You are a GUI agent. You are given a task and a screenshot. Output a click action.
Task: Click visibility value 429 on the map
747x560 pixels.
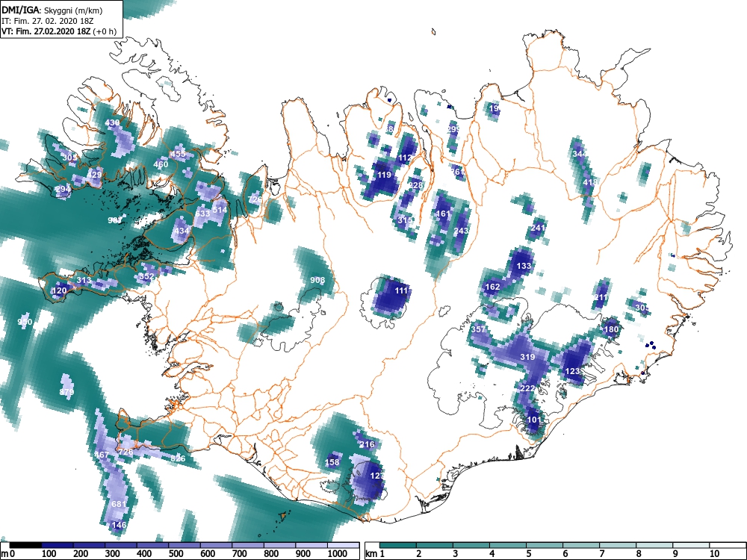click(x=94, y=175)
